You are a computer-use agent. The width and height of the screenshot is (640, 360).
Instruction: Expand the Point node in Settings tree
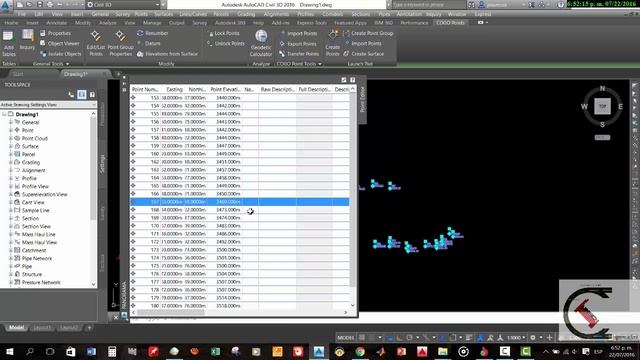[x=11, y=130]
